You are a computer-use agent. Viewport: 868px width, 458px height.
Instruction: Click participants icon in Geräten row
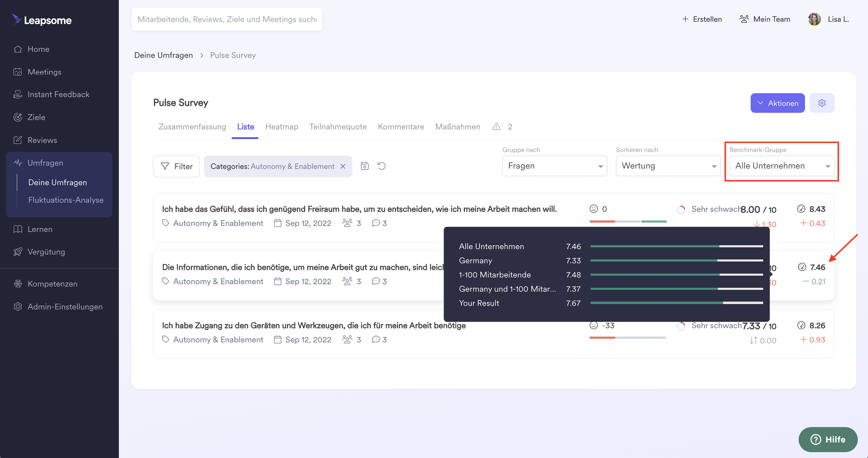click(347, 340)
